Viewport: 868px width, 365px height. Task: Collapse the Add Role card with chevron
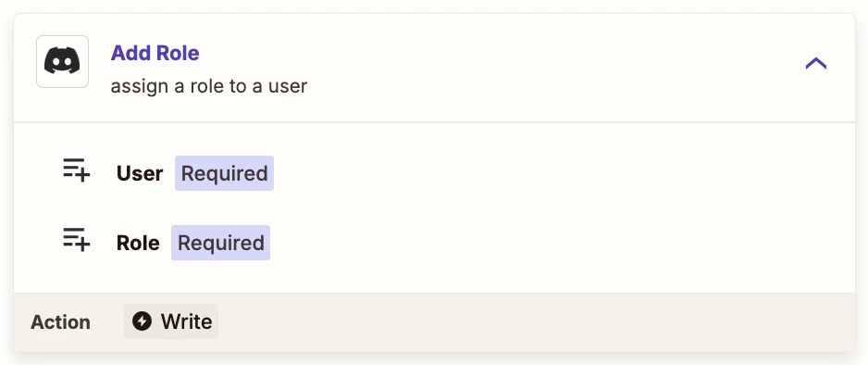click(x=816, y=64)
